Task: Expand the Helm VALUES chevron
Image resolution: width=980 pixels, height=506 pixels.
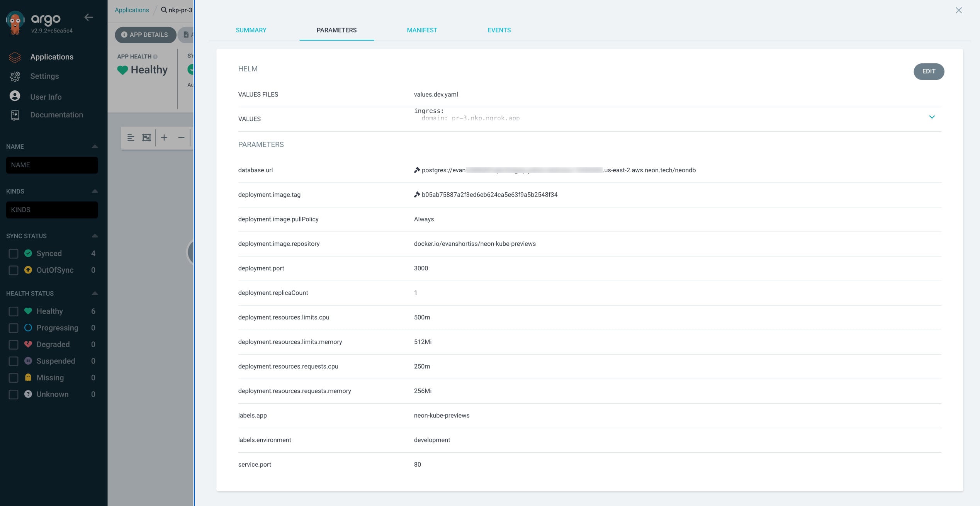Action: (x=931, y=117)
